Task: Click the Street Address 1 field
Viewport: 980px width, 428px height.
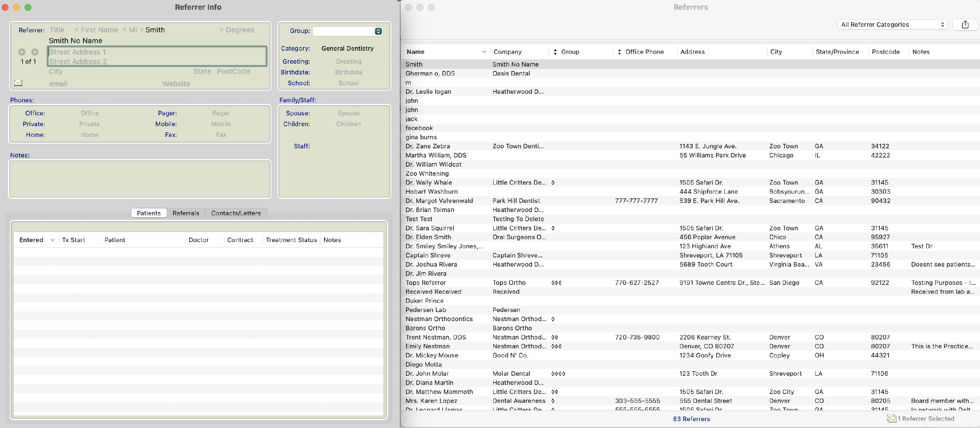Action: (157, 52)
